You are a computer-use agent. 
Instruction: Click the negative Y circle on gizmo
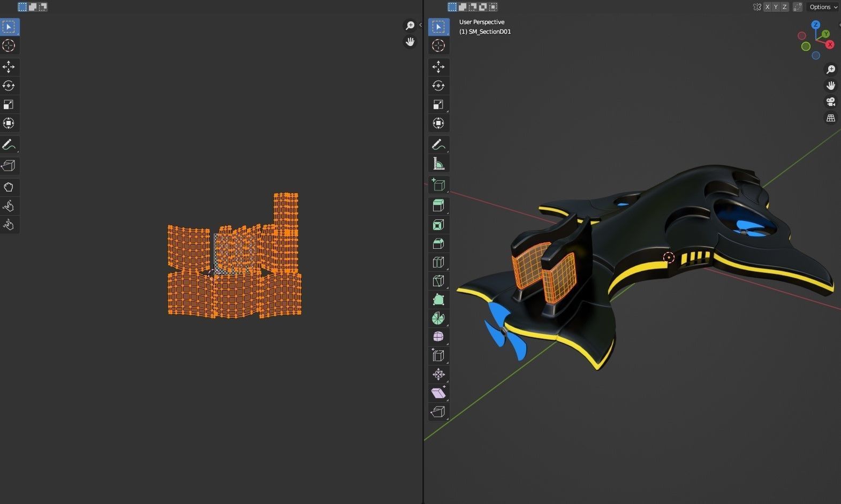[x=806, y=47]
